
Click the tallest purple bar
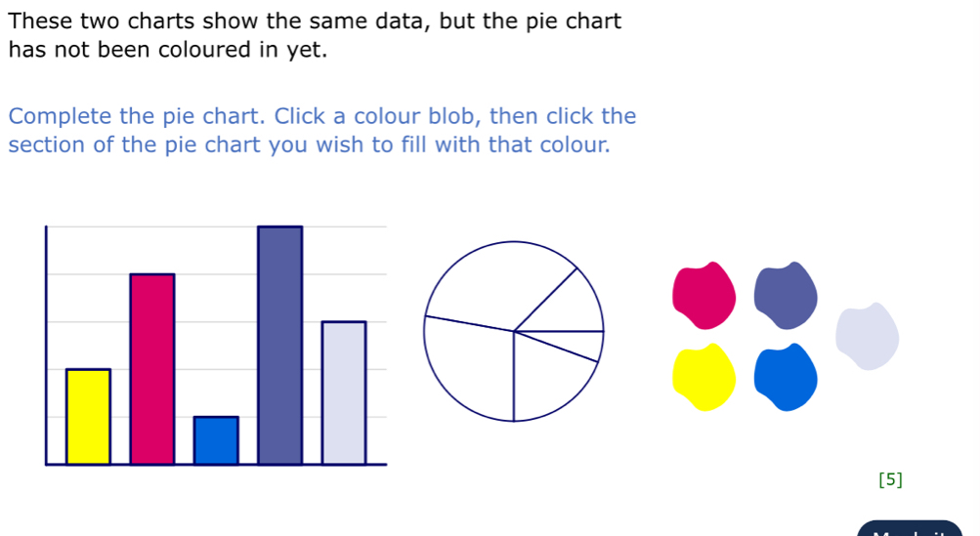point(279,345)
